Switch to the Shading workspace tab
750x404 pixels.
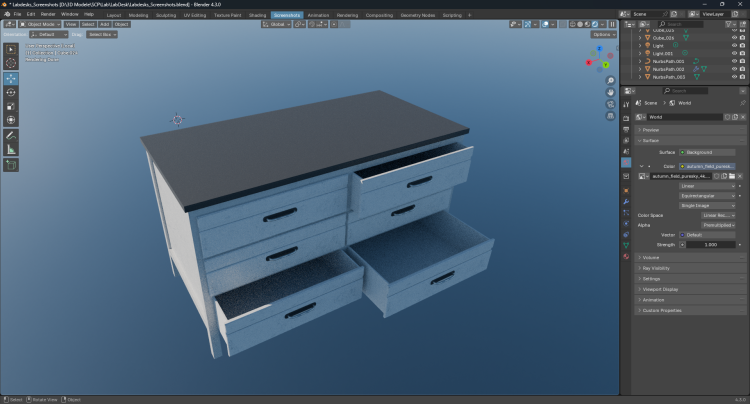coord(258,15)
